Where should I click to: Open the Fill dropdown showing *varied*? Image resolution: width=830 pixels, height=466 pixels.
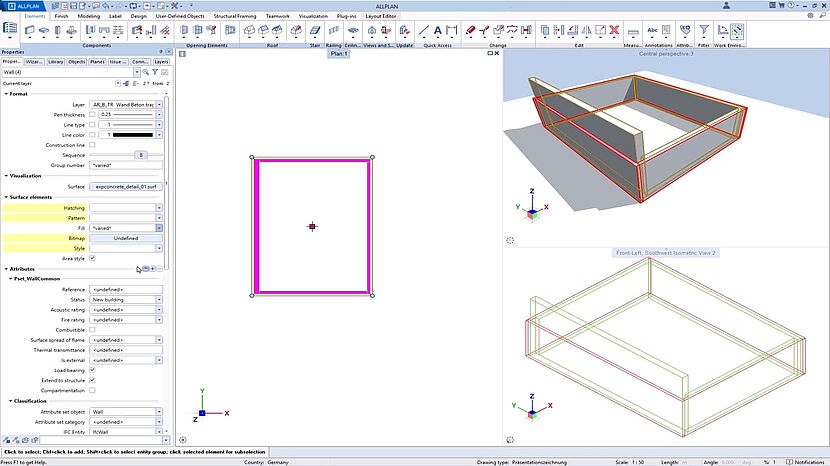(159, 228)
